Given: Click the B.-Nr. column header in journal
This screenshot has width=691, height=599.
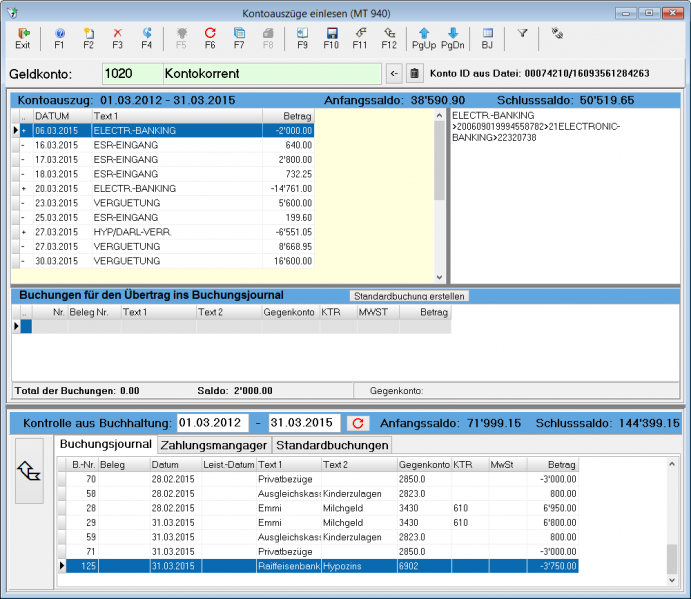Looking at the screenshot, I should 82,465.
